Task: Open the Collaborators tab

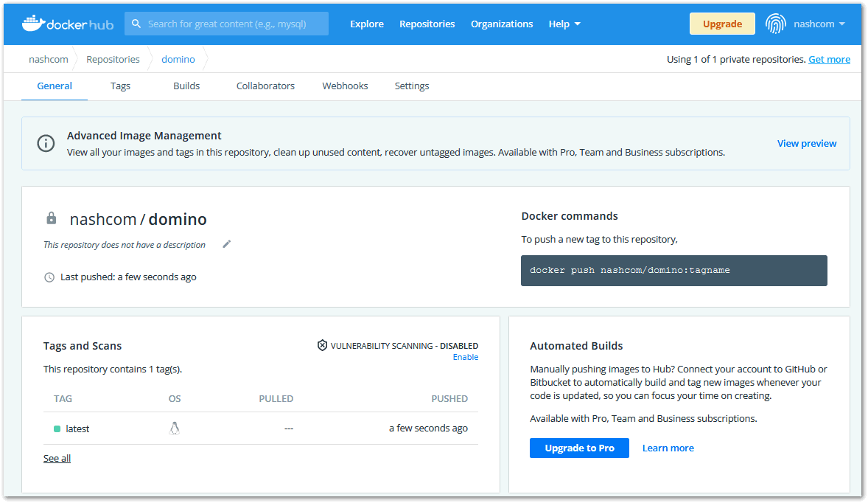Action: (x=265, y=86)
